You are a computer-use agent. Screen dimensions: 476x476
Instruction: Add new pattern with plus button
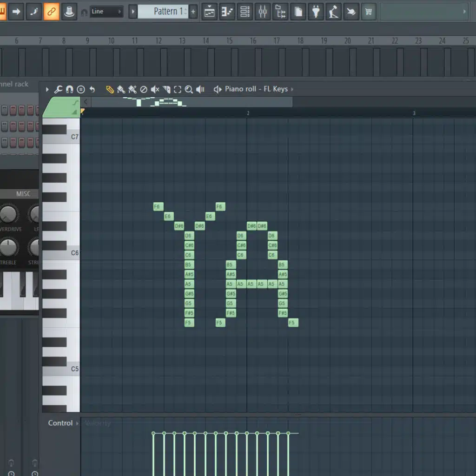pos(193,12)
